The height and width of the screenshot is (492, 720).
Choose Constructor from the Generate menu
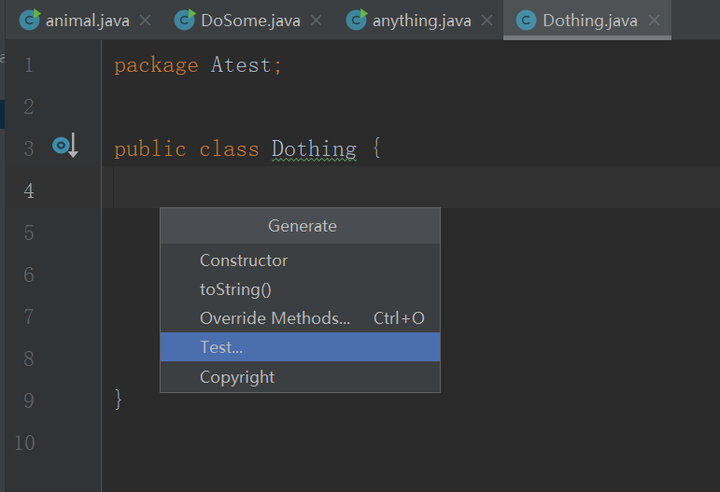[244, 260]
